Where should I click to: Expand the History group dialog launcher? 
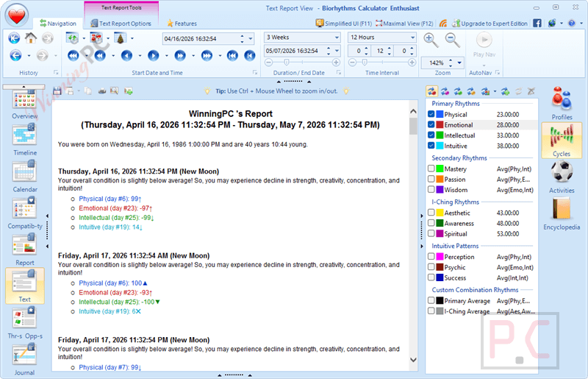tap(56, 72)
